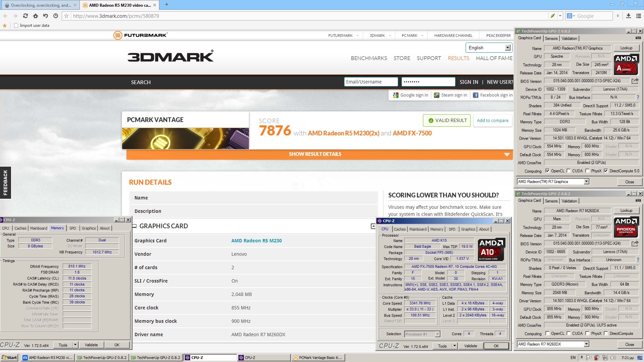Switch to Memory tab in right CPU-Z

pyautogui.click(x=437, y=229)
